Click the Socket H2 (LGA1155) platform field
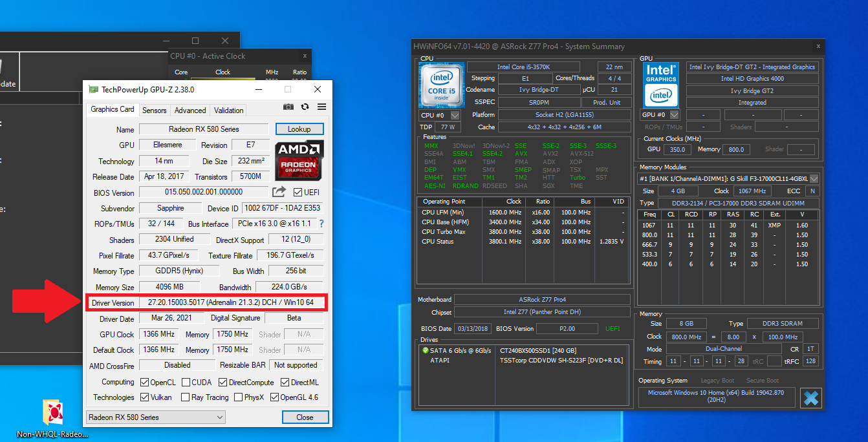 (x=565, y=114)
